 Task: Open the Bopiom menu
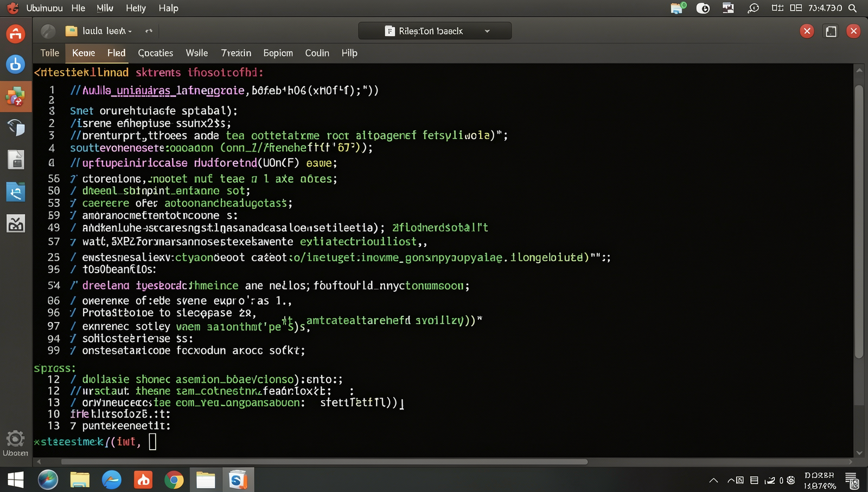[278, 53]
